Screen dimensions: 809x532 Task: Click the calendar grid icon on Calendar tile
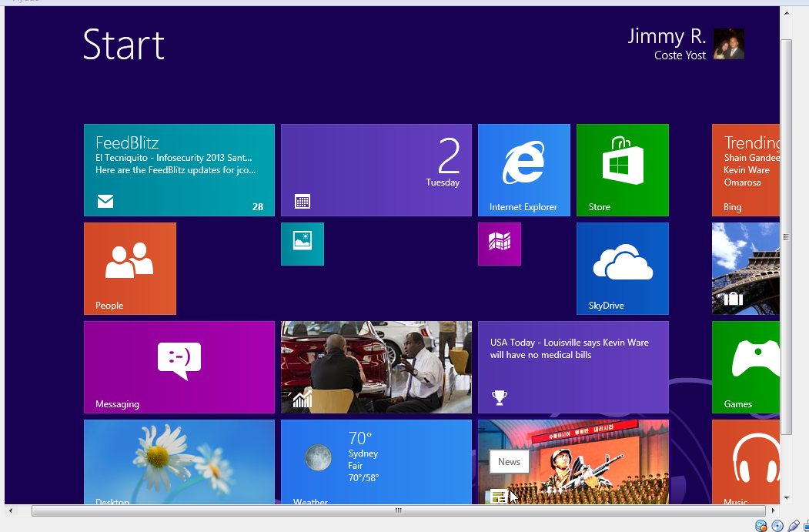click(x=303, y=201)
